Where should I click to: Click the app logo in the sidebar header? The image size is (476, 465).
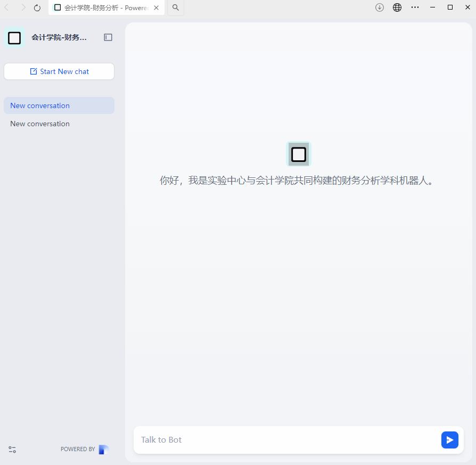point(14,38)
